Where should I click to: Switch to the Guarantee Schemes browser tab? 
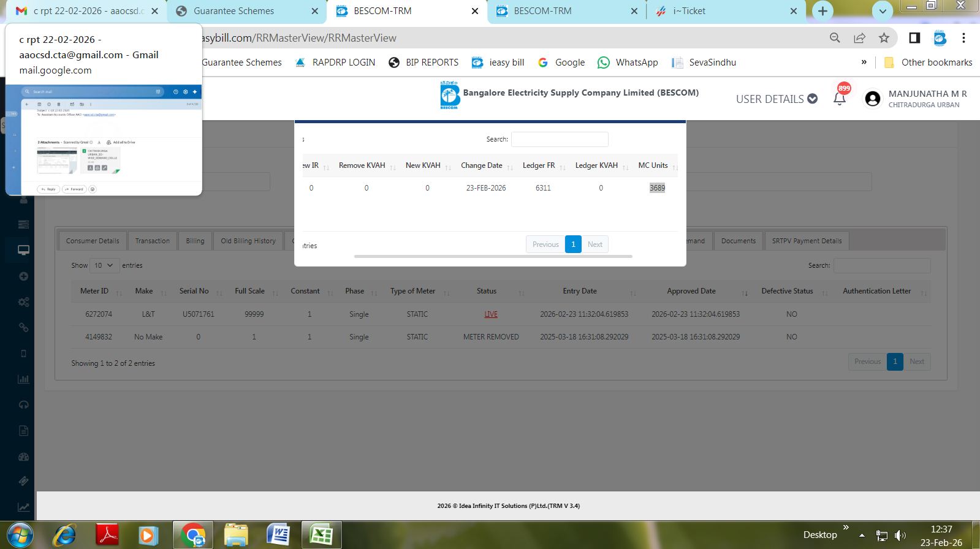[x=246, y=11]
